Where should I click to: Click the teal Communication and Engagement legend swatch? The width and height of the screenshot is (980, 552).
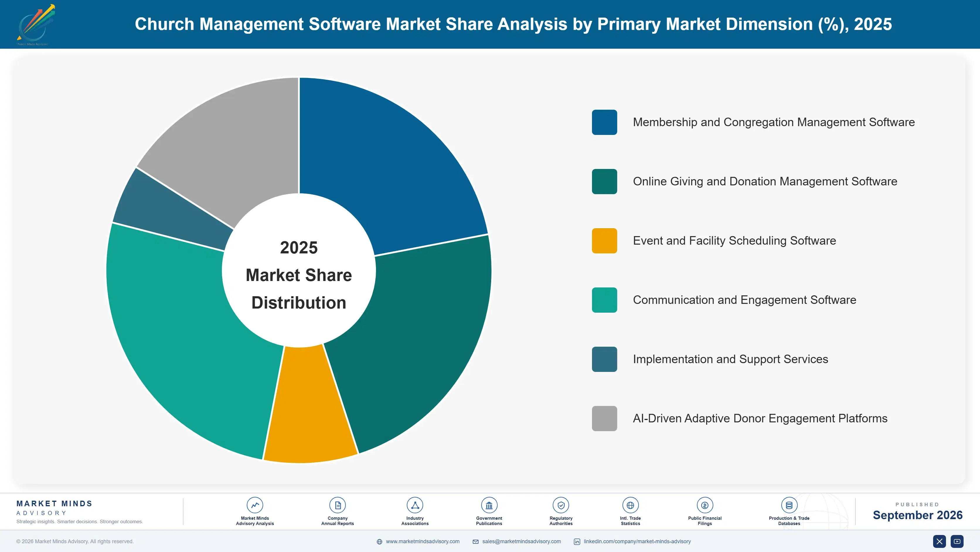(x=604, y=300)
